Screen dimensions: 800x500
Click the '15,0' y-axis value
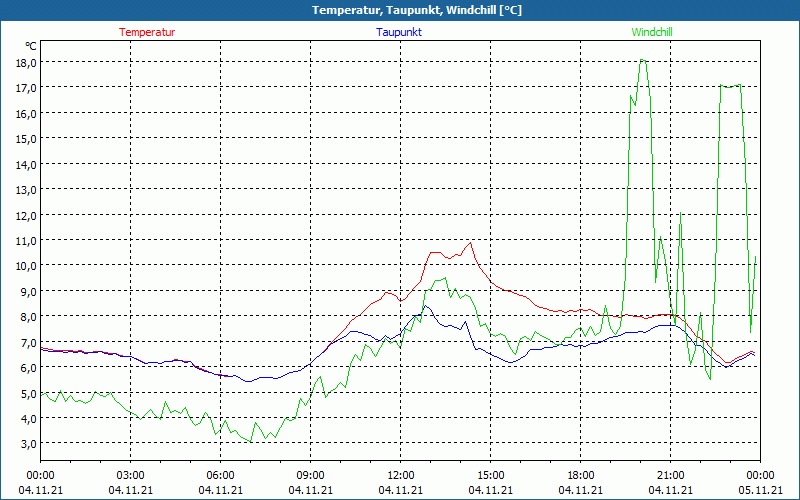(x=27, y=138)
